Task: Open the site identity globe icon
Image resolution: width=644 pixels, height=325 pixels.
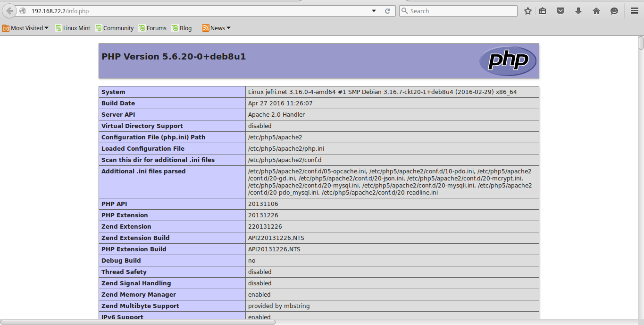Action: [23, 11]
